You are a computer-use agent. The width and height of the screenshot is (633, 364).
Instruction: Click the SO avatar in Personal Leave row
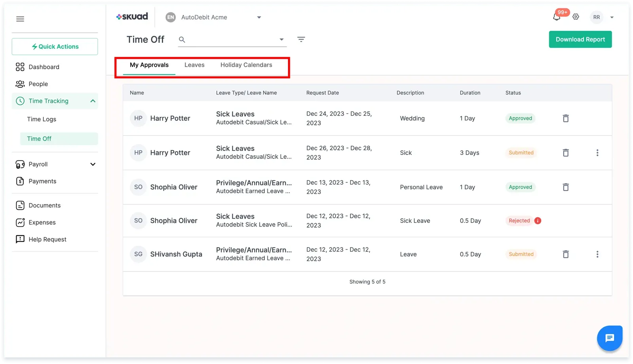[138, 187]
